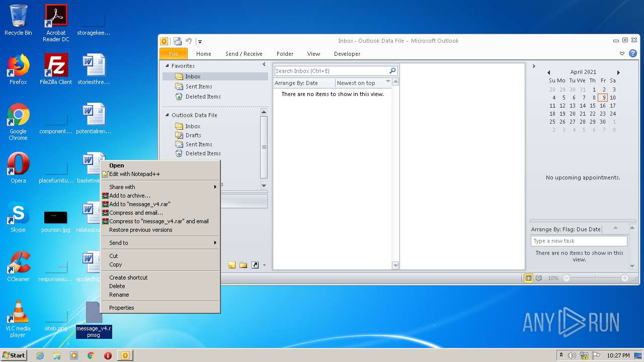Click the search magnifier icon

pyautogui.click(x=393, y=71)
